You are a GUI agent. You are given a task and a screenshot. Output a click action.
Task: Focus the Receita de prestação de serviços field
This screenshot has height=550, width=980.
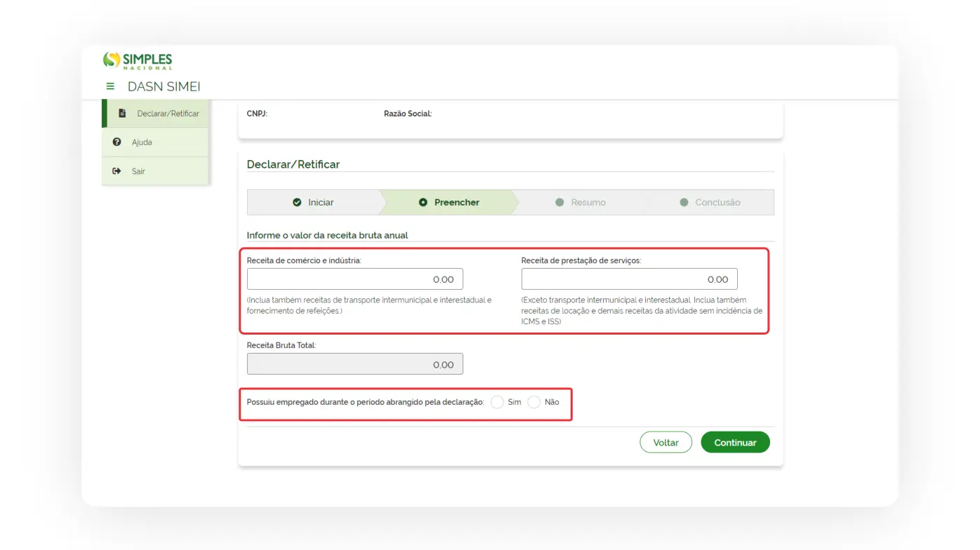[629, 279]
